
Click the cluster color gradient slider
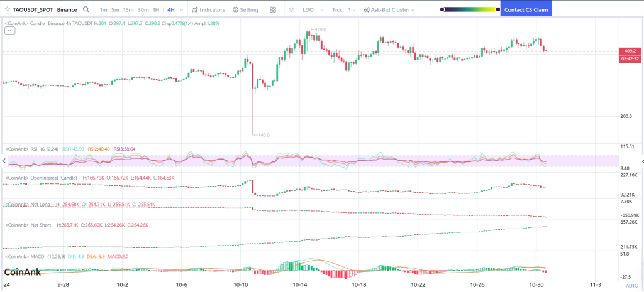point(469,10)
